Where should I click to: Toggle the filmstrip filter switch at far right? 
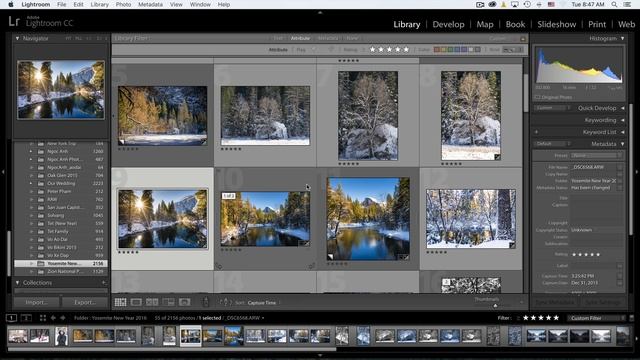631,318
